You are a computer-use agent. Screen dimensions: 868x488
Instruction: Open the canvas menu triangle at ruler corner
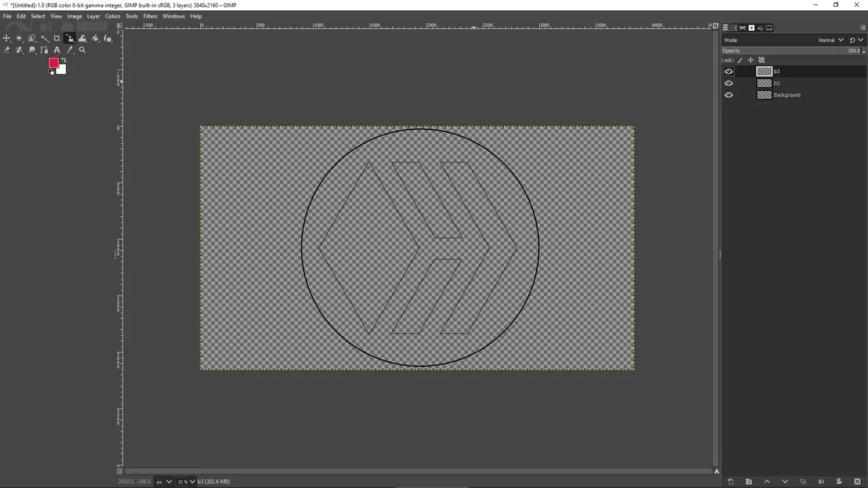coord(119,26)
